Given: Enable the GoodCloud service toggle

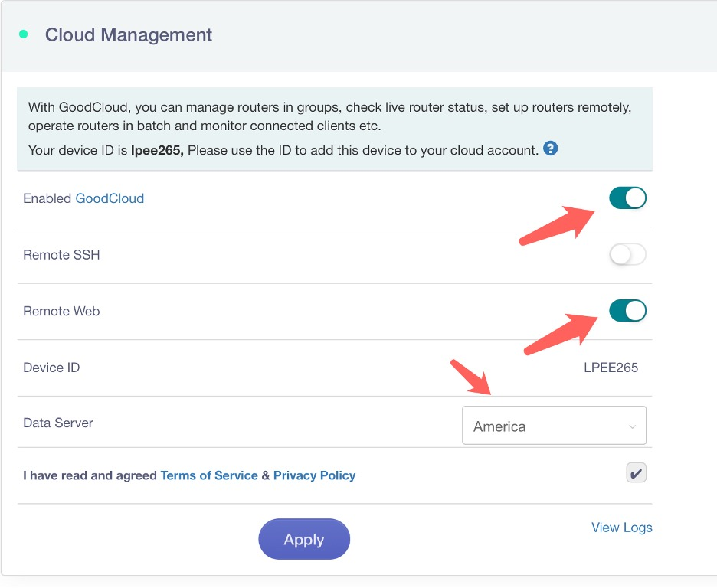Looking at the screenshot, I should (x=627, y=198).
